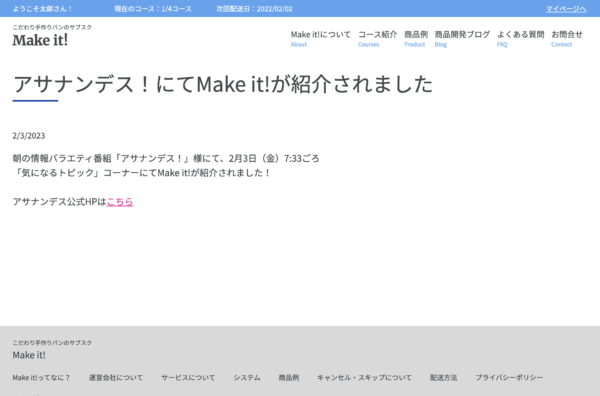This screenshot has width=600, height=396.
Task: Open the マイページへ link
Action: pyautogui.click(x=566, y=9)
